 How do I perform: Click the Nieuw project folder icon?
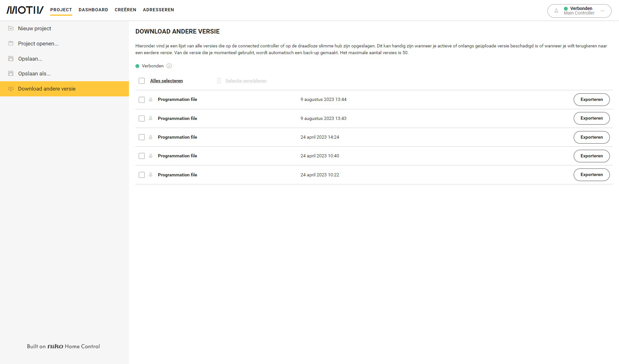pyautogui.click(x=11, y=28)
